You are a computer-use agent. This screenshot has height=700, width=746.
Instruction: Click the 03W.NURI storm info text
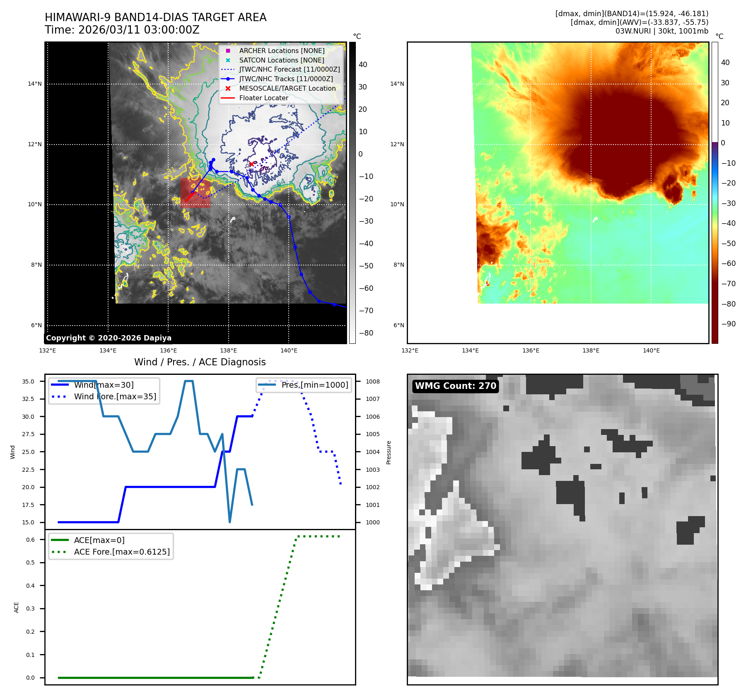(662, 31)
